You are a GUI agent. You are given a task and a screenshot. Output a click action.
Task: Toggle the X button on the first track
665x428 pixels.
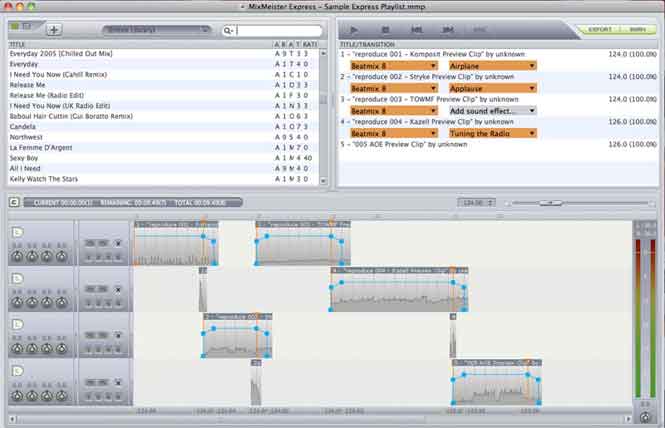coord(118,243)
